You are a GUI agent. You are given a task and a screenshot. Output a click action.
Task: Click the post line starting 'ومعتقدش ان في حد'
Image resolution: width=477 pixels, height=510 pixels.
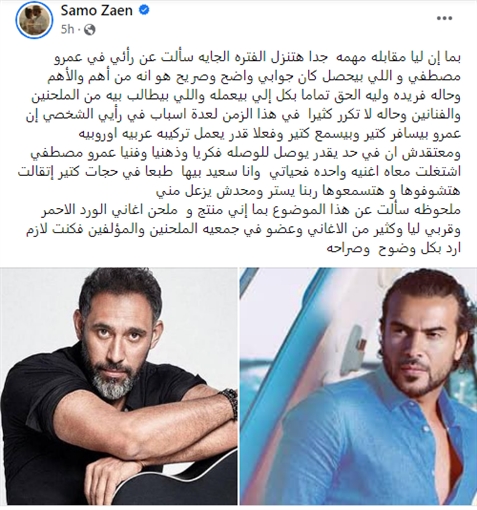coord(246,154)
